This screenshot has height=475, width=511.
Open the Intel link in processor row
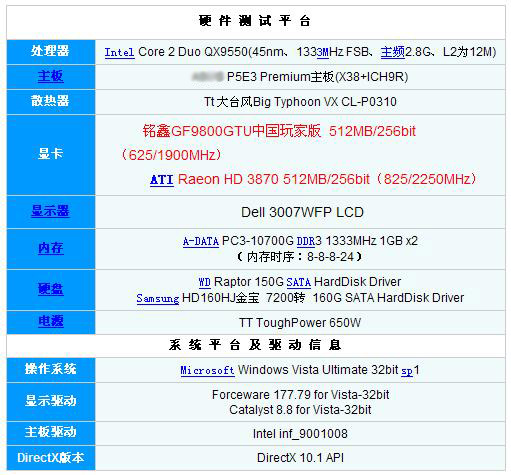point(119,52)
